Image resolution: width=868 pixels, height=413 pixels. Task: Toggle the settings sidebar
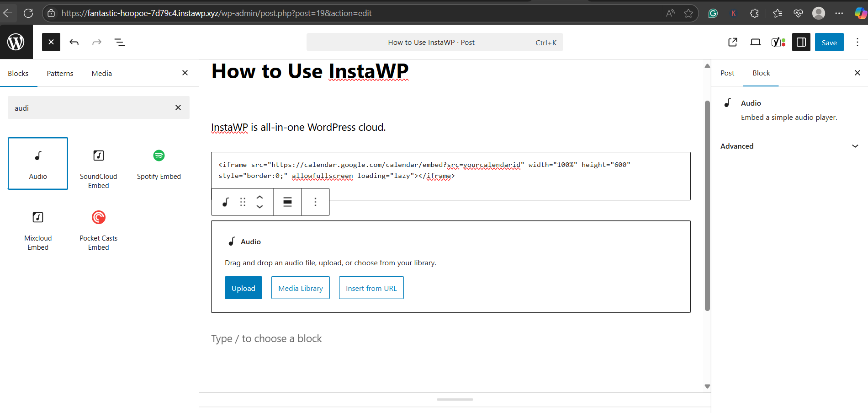[801, 42]
